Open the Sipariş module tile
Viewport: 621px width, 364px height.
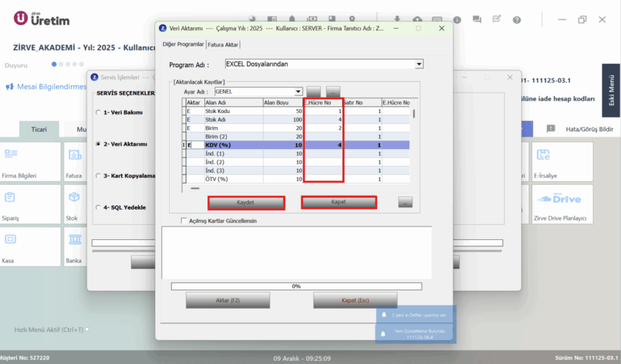tap(30, 204)
